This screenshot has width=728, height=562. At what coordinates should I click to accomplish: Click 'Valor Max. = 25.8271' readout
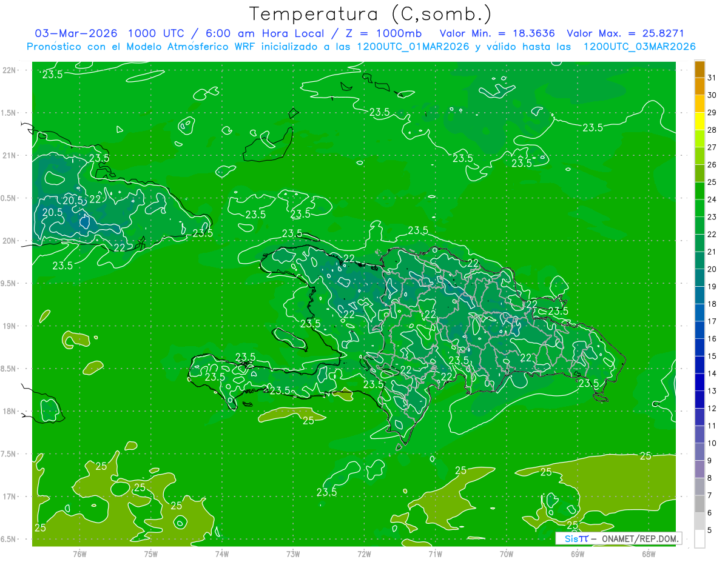(x=625, y=33)
